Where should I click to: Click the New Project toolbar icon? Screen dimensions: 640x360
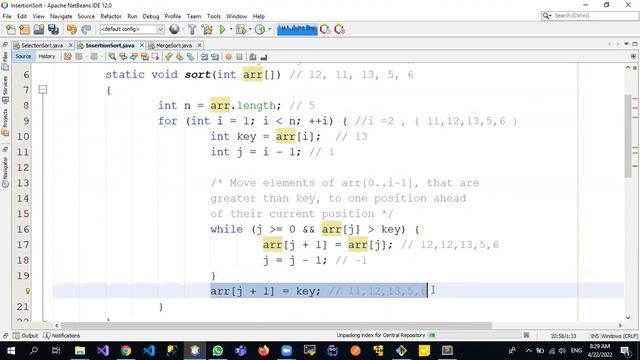[24, 29]
